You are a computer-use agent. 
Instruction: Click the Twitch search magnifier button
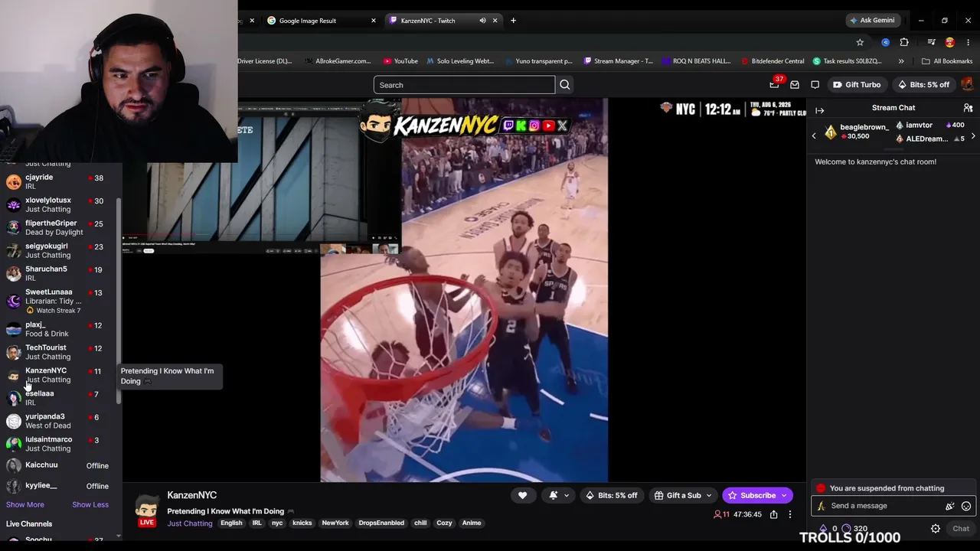[x=565, y=85]
